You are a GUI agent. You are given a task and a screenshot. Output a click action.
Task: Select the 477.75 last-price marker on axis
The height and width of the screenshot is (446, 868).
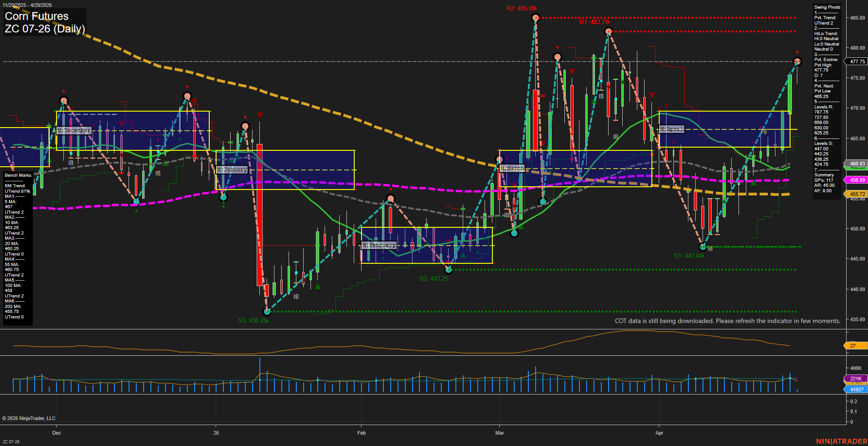coord(856,61)
